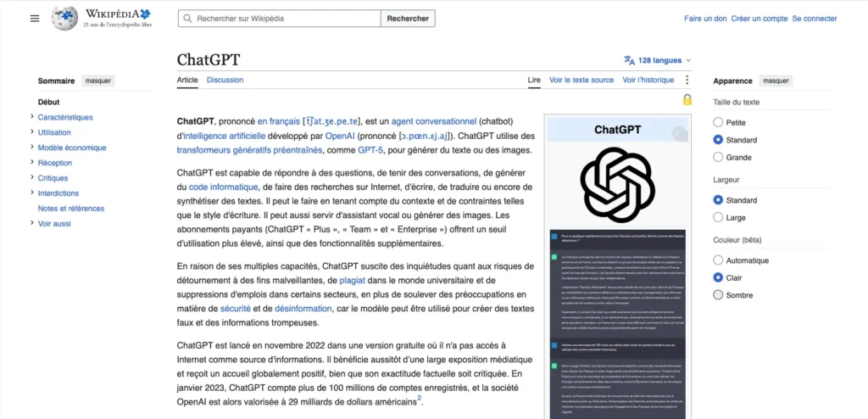Click Créer un compte link
Viewport: 868px width, 419px height.
[x=759, y=19]
